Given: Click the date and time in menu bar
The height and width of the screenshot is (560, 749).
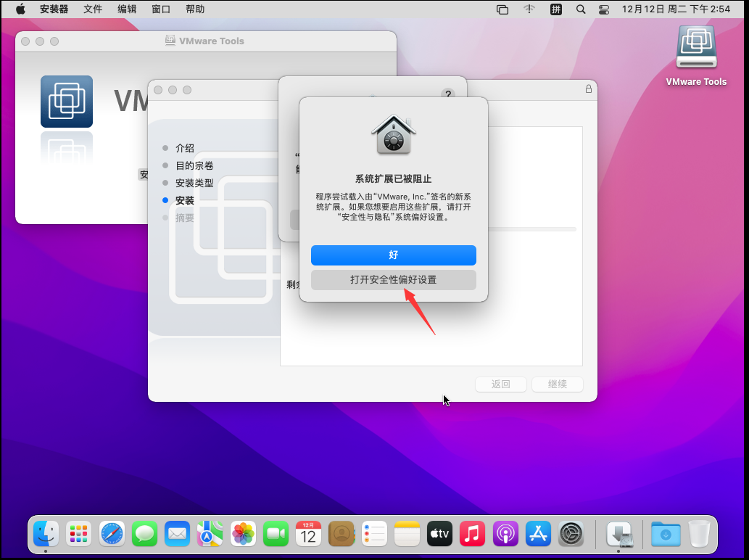Looking at the screenshot, I should pyautogui.click(x=676, y=9).
